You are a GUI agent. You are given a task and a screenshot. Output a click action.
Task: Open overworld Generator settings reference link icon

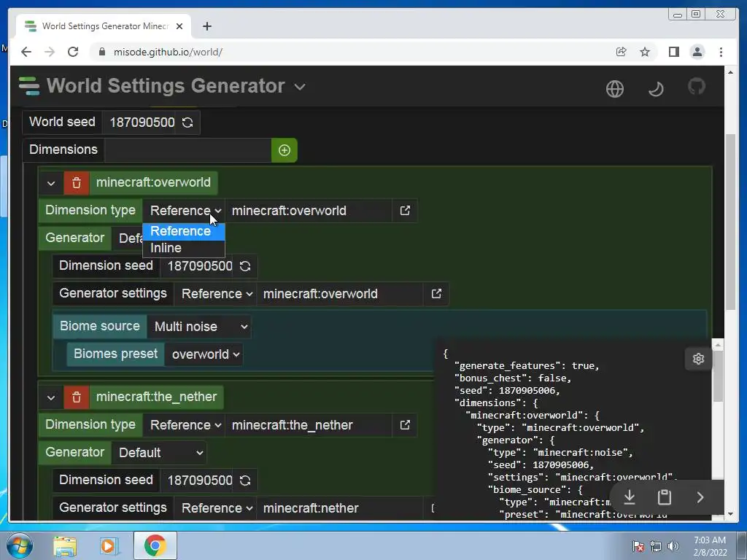436,294
